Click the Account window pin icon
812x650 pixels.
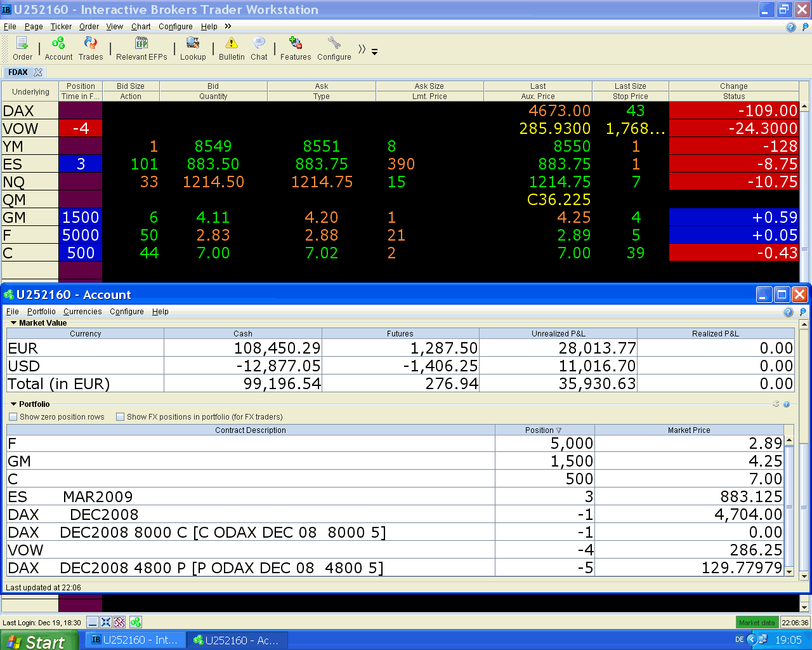coord(803,312)
